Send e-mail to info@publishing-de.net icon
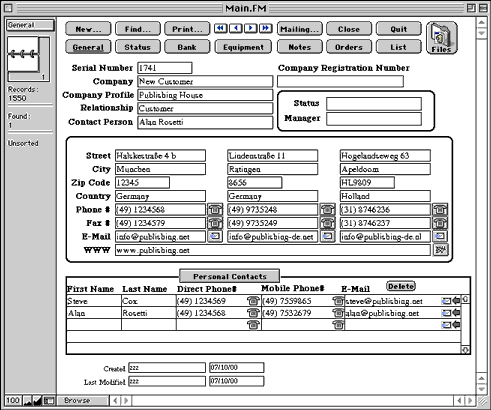This screenshot has height=410, width=491. pos(327,236)
